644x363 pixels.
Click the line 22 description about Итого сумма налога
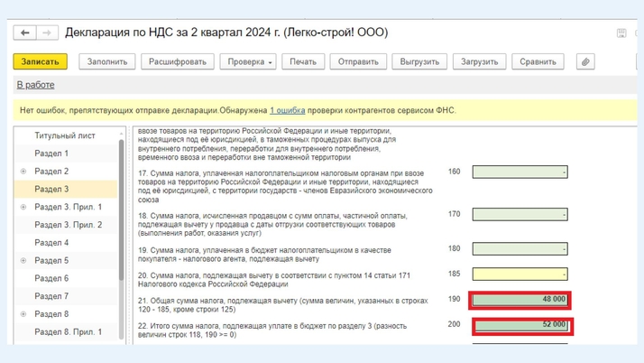(272, 330)
